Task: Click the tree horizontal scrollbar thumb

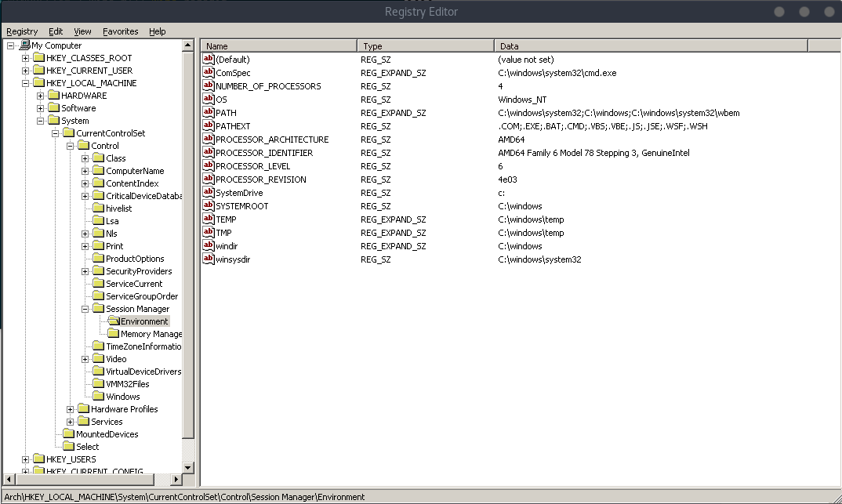Action: click(x=85, y=479)
